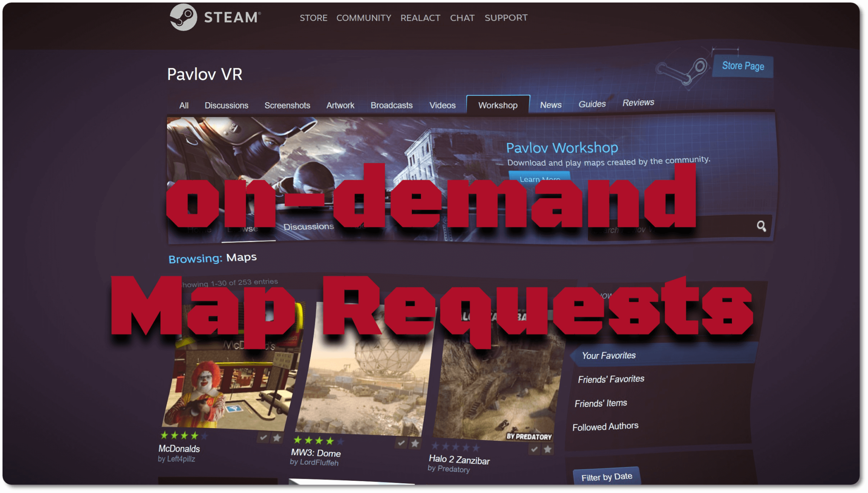Select Your Favorites in sidebar

click(x=664, y=355)
